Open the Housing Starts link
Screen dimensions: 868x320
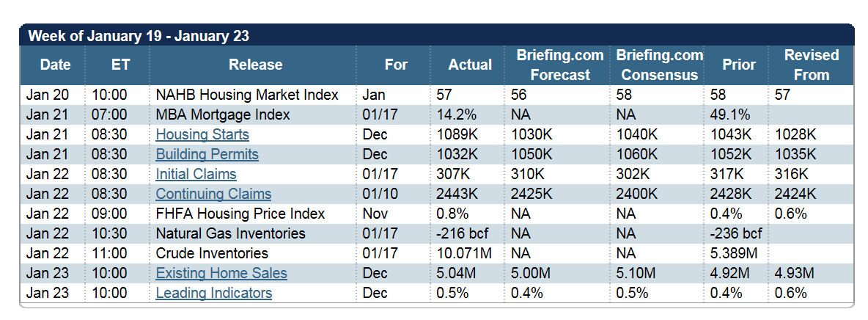click(x=202, y=134)
